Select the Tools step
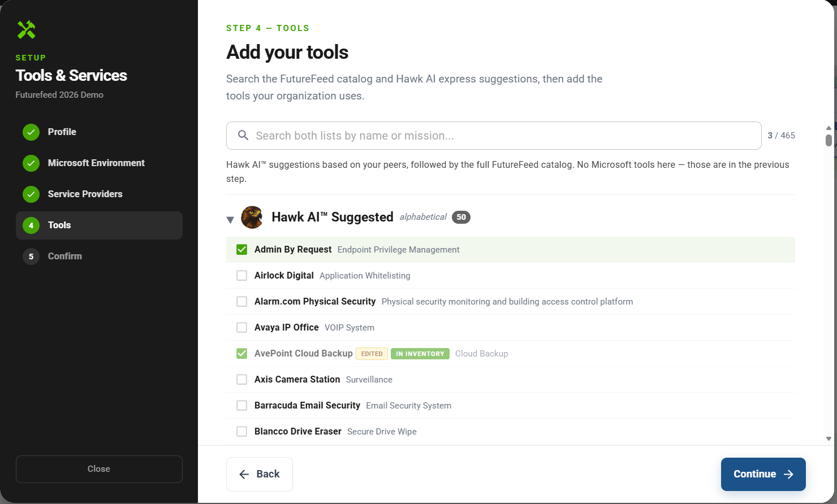 click(x=99, y=225)
